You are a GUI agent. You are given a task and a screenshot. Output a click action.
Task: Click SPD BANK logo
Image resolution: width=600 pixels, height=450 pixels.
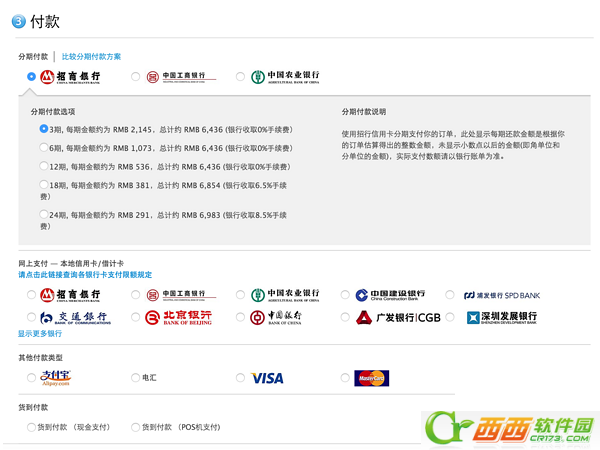pyautogui.click(x=502, y=295)
